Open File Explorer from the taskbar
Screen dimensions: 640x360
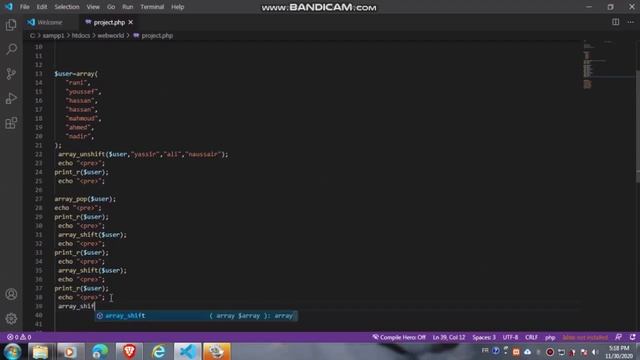40,351
